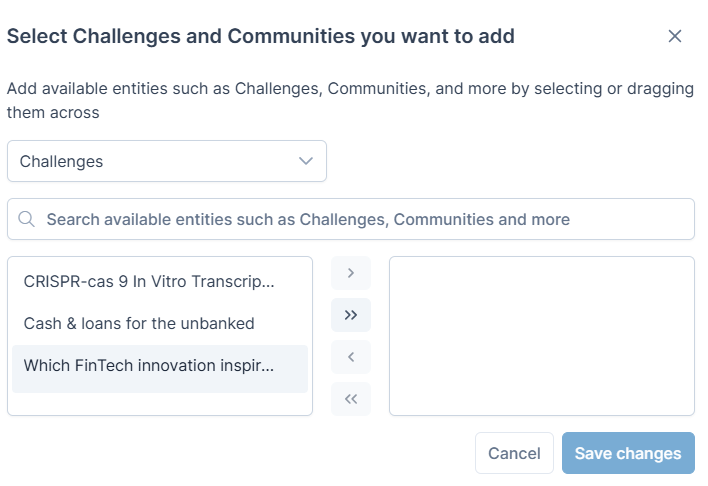708x486 pixels.
Task: Click the Save changes button
Action: [628, 453]
